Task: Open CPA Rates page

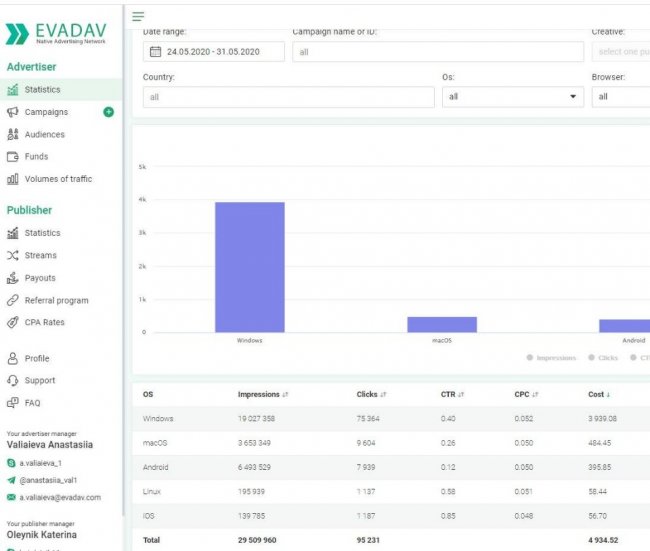Action: coord(44,322)
